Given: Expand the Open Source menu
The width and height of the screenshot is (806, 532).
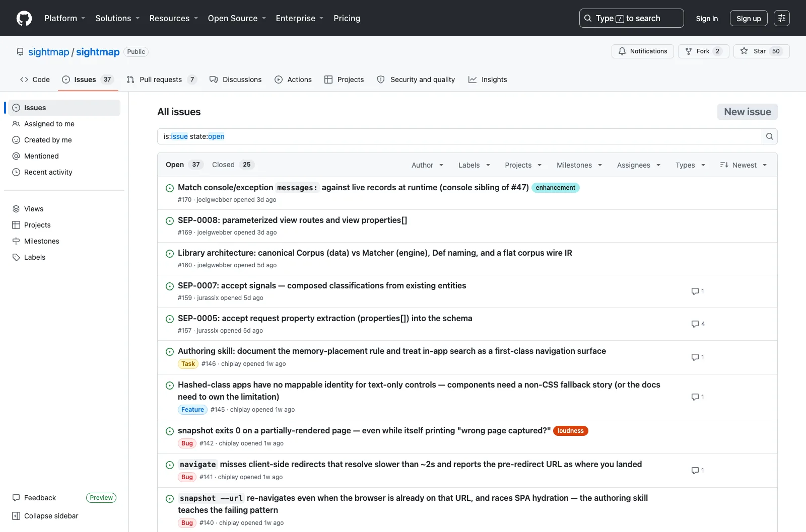Looking at the screenshot, I should 237,18.
